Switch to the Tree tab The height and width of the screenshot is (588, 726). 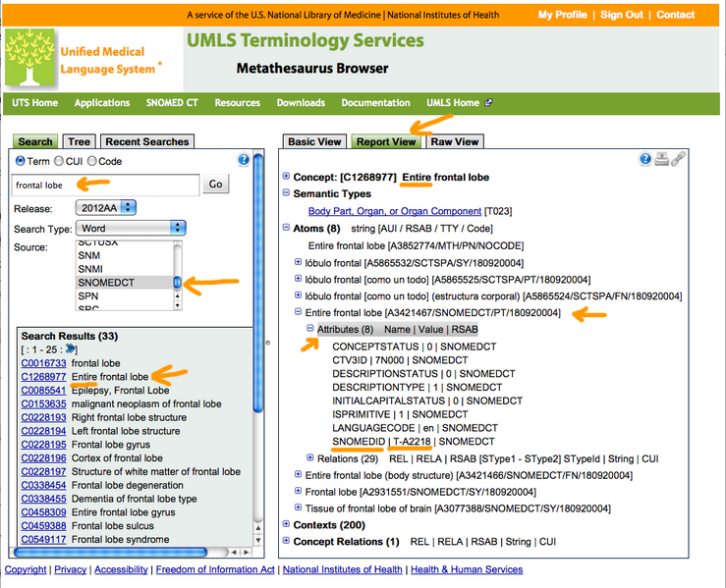click(x=80, y=141)
